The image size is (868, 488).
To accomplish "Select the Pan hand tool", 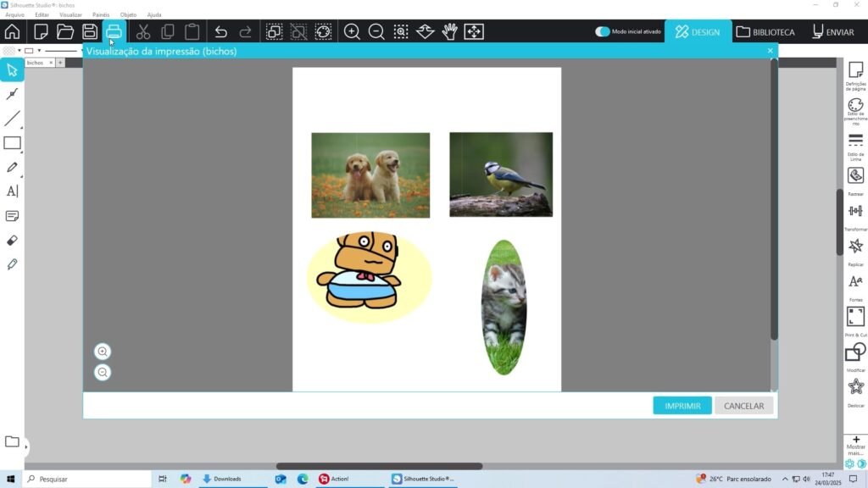I will (449, 31).
